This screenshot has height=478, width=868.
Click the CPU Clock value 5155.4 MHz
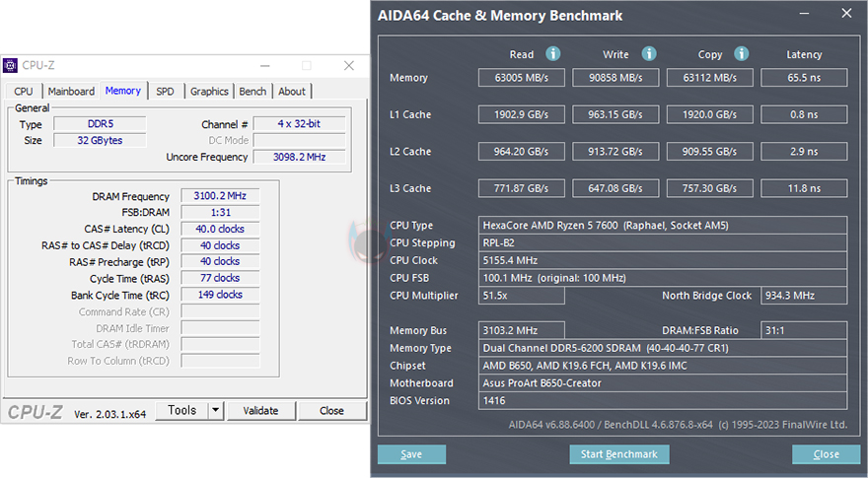[x=663, y=260]
